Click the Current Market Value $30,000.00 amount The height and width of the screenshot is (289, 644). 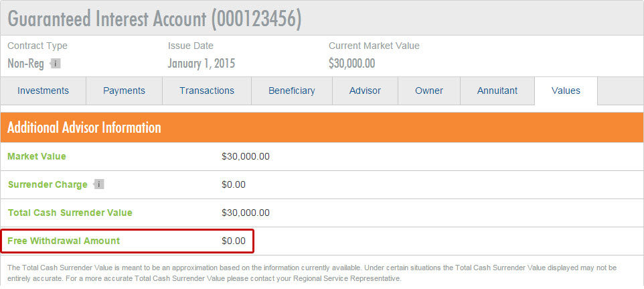pos(352,64)
